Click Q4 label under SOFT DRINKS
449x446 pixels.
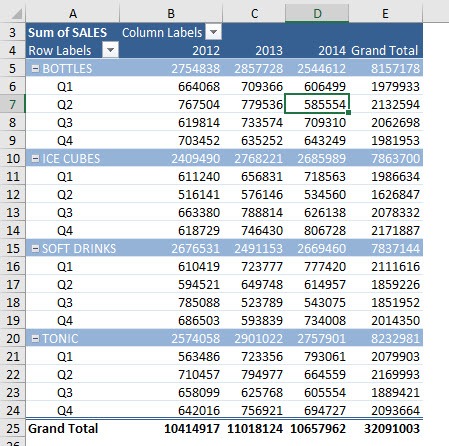[x=65, y=320]
